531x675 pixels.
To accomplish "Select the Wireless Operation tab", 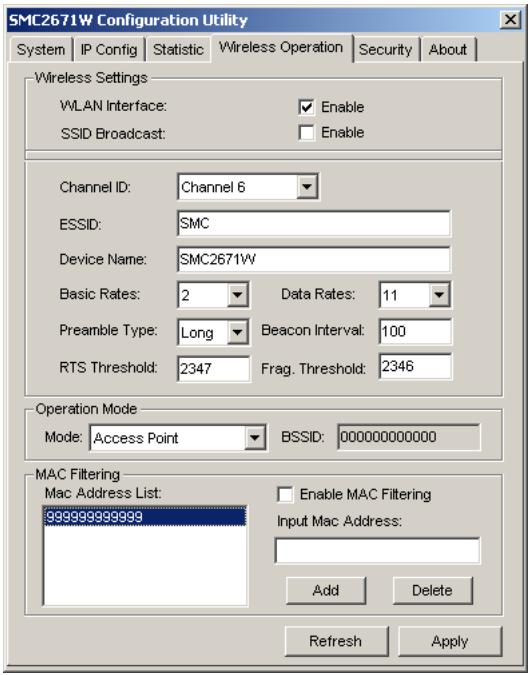I will click(281, 48).
